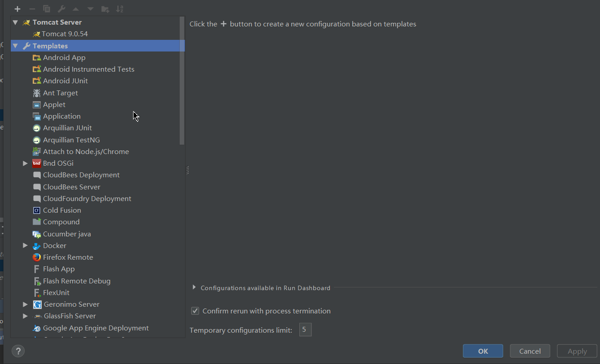Click the Cucumber java icon

pyautogui.click(x=37, y=234)
